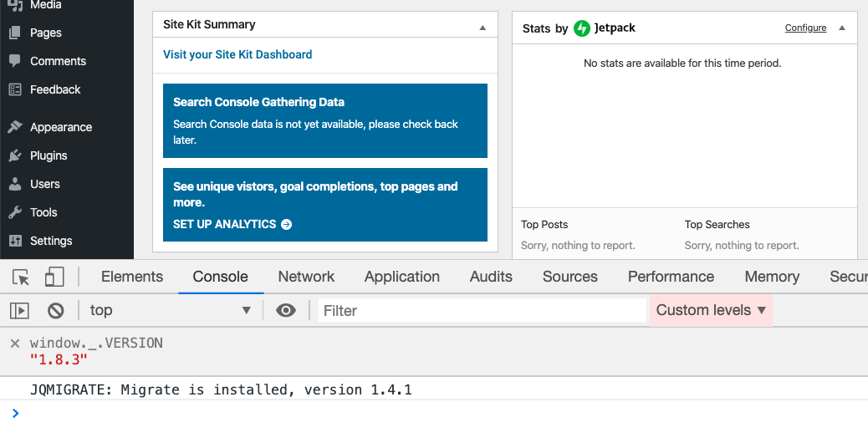Toggle the live expression eye icon

[286, 310]
